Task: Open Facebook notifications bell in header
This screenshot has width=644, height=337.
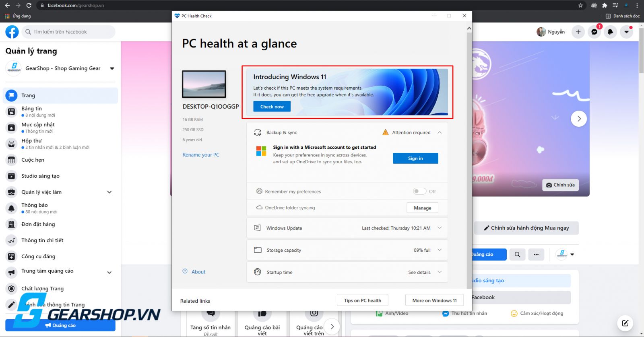Action: point(610,32)
